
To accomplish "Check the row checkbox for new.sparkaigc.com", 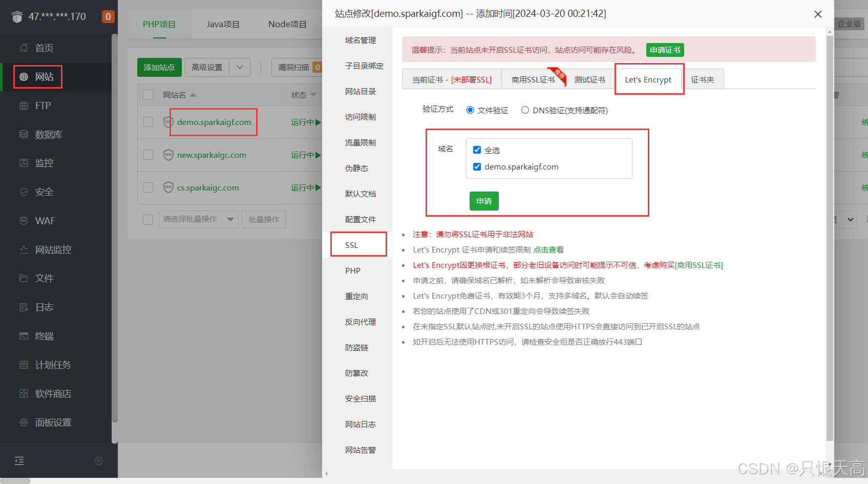I will (x=148, y=155).
